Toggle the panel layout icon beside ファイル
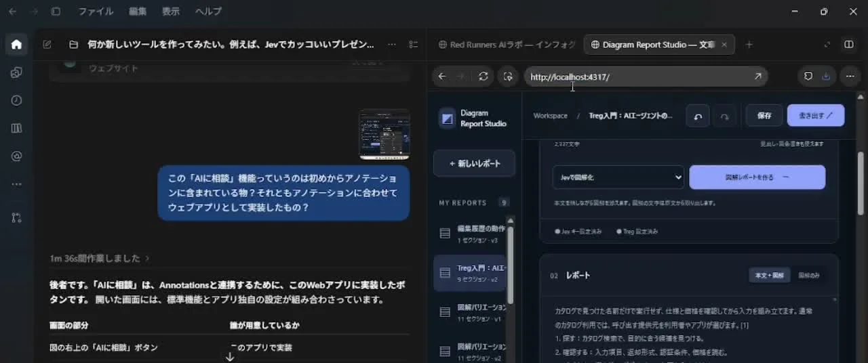The image size is (868, 363). pyautogui.click(x=56, y=12)
